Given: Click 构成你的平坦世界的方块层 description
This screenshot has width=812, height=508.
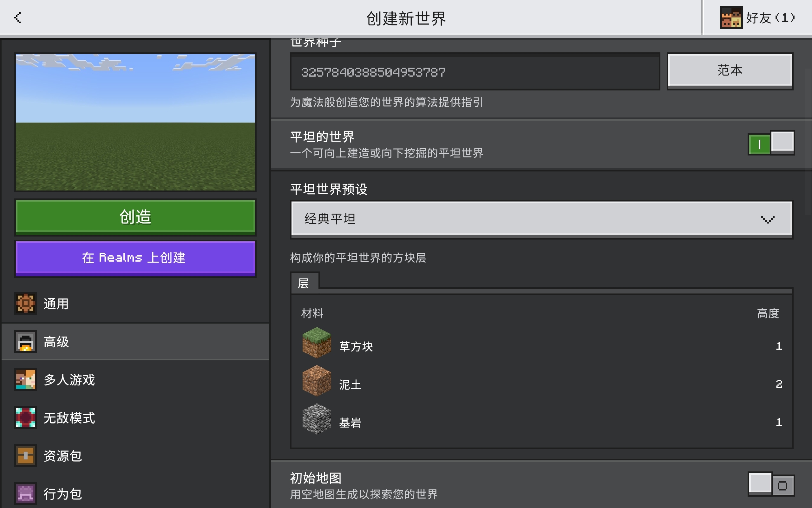Looking at the screenshot, I should click(x=358, y=258).
